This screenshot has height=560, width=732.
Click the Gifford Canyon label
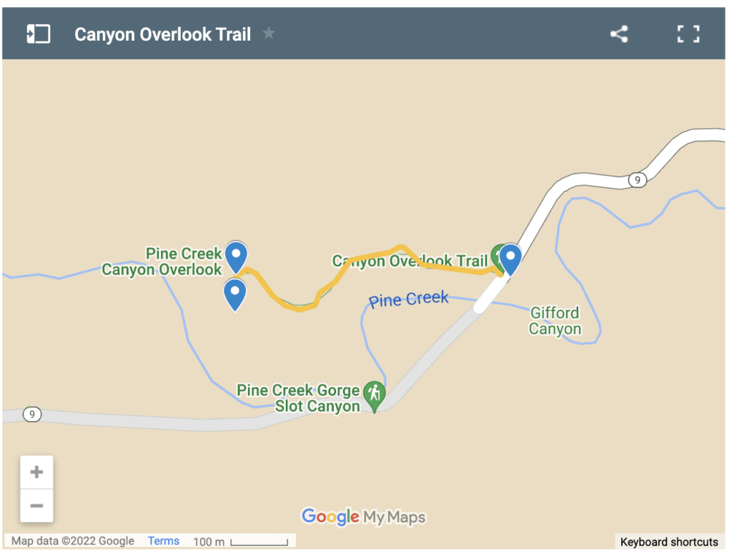tap(555, 321)
